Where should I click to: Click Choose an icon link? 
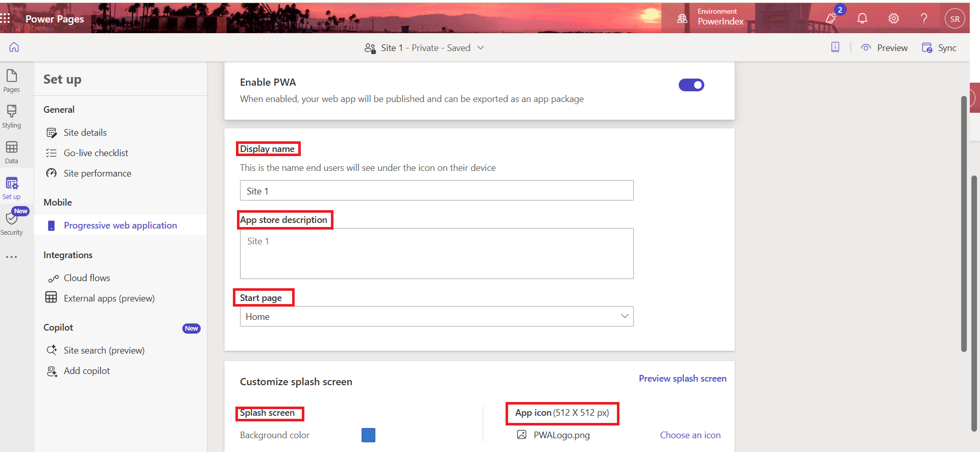point(690,435)
